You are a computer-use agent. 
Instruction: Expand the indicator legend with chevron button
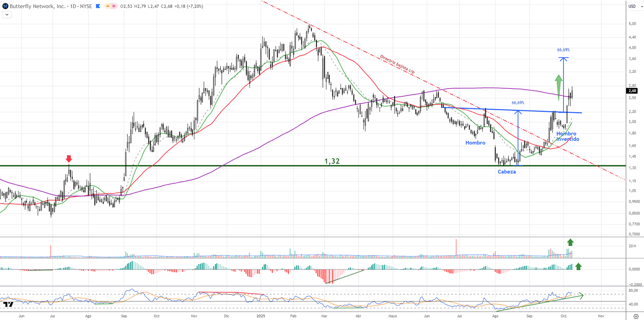(x=7, y=14)
